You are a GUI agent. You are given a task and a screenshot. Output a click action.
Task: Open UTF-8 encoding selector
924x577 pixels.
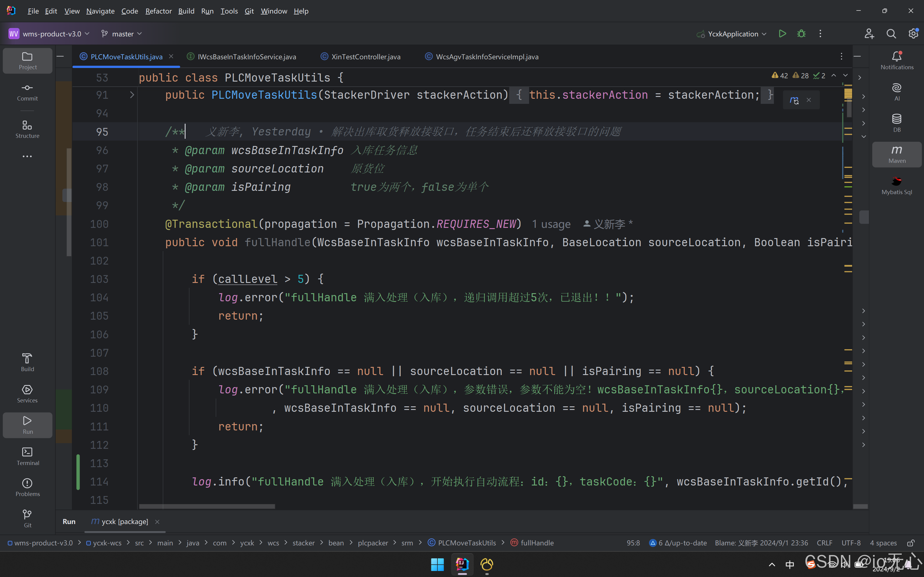pyautogui.click(x=851, y=543)
